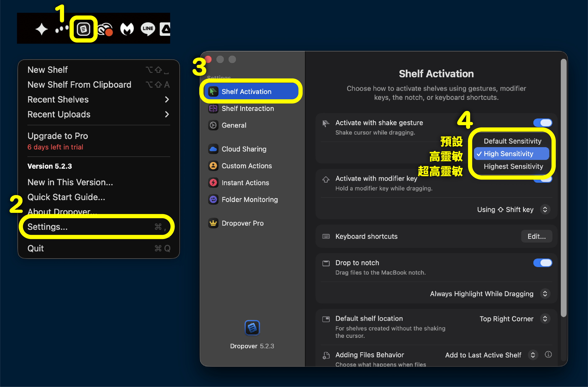Click 'Shake cursor while dragging.' description
The width and height of the screenshot is (588, 387).
click(375, 133)
